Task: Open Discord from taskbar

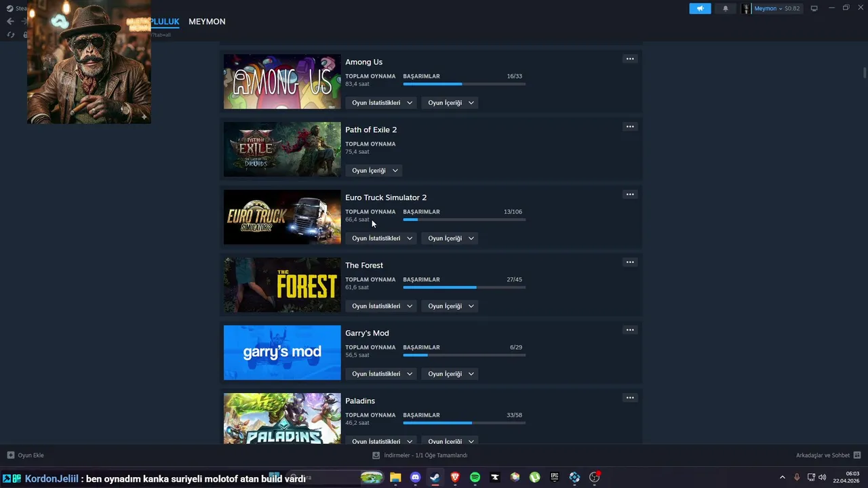Action: coord(415,478)
